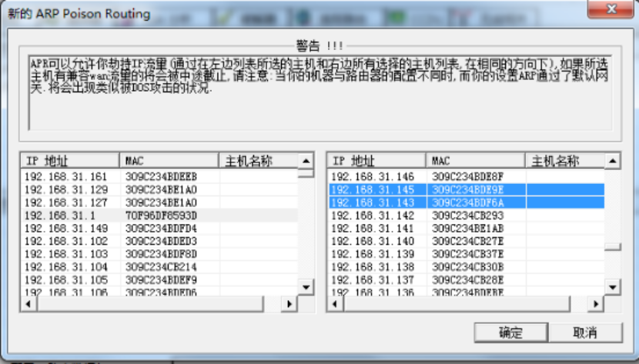
Task: Select highlighted 192.168.31.145 row
Action: click(467, 190)
